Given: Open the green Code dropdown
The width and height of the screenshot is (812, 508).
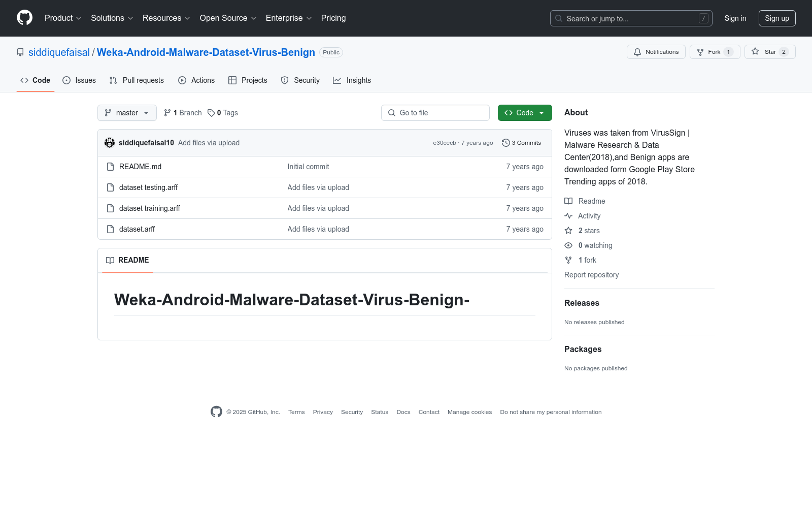Looking at the screenshot, I should [x=525, y=113].
